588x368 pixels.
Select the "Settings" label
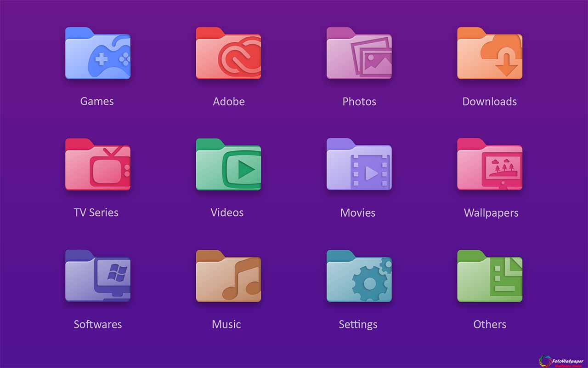click(358, 324)
